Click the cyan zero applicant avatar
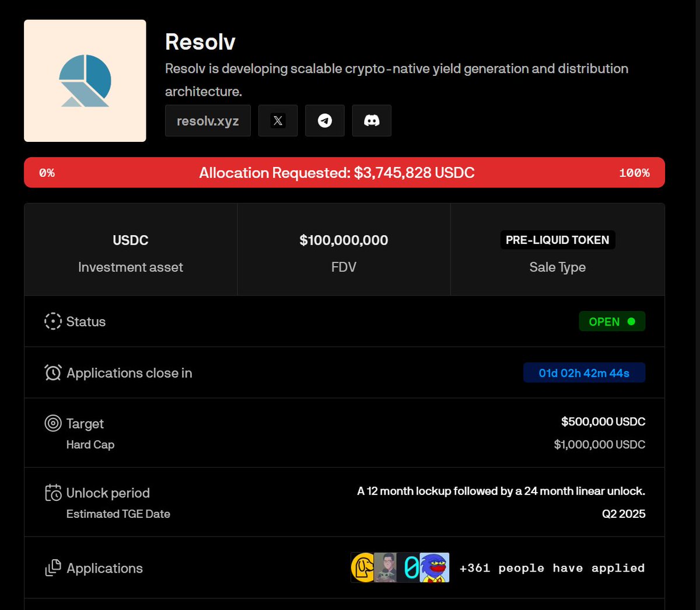 [409, 568]
